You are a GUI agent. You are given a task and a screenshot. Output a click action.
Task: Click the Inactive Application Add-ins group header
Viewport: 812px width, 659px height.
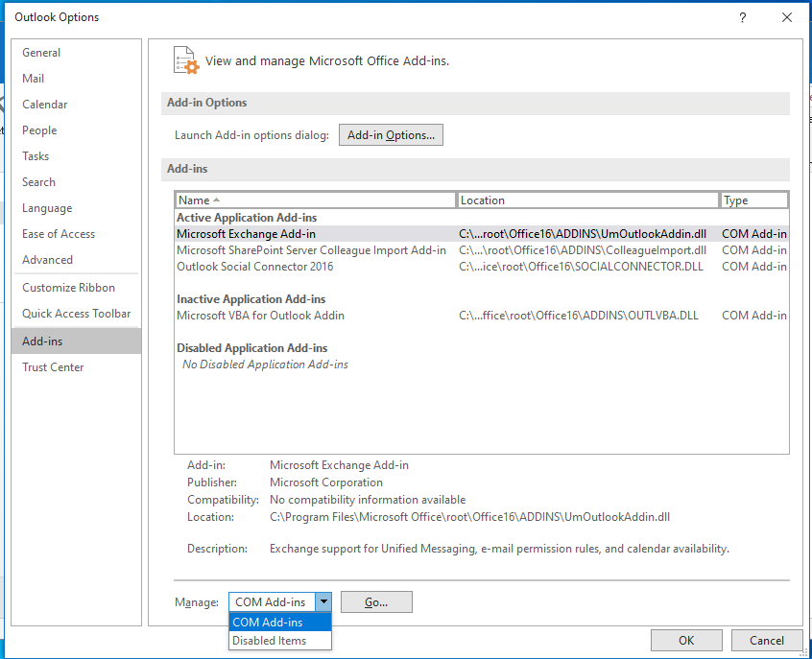coord(251,299)
